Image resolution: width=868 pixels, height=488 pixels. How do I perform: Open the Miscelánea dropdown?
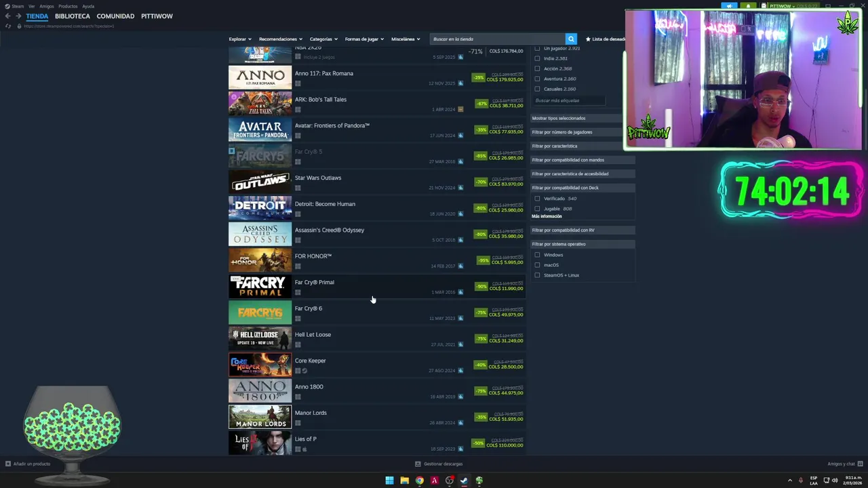point(406,39)
